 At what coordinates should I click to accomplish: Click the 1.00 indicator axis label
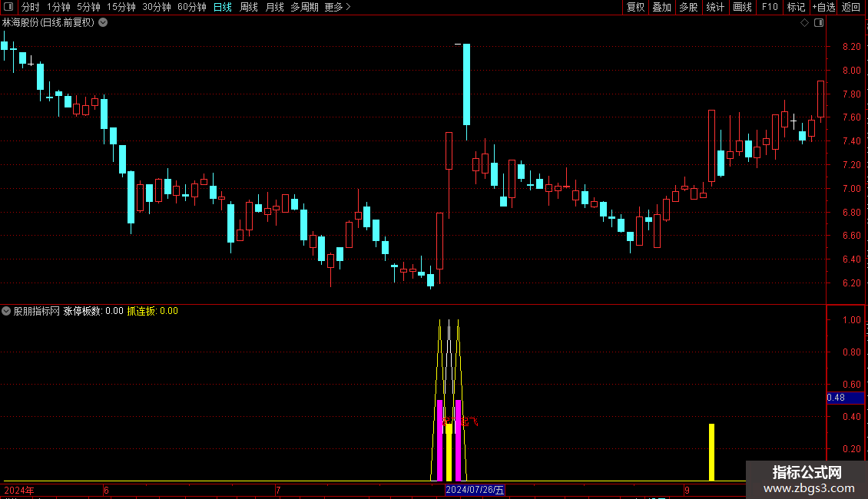click(x=851, y=320)
